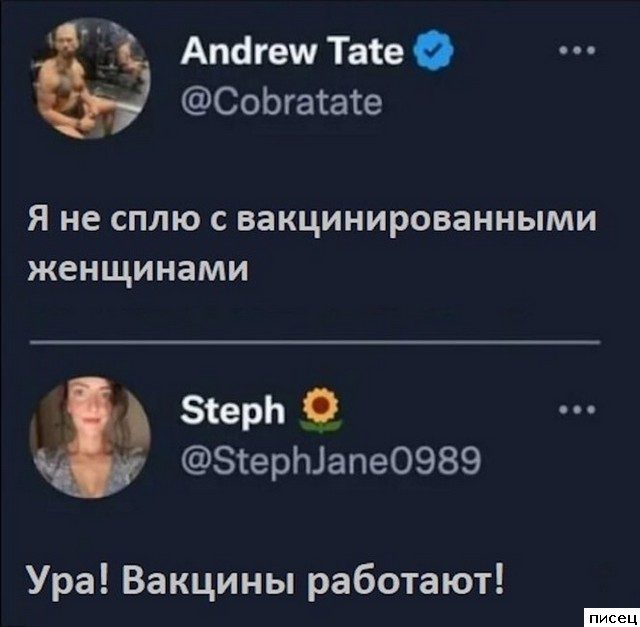
Task: Click the reply text 'Ура! Вакцины работают!'
Action: 267,583
